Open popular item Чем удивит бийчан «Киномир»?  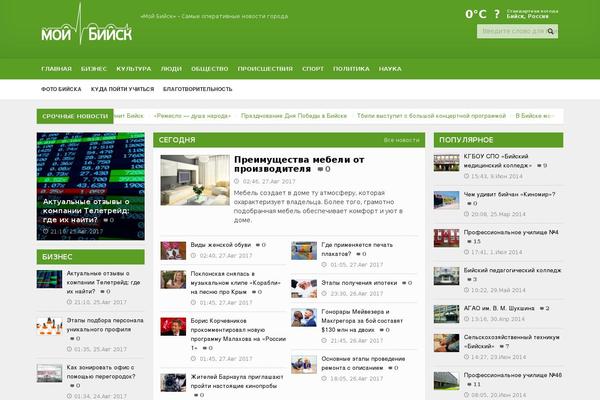point(509,194)
